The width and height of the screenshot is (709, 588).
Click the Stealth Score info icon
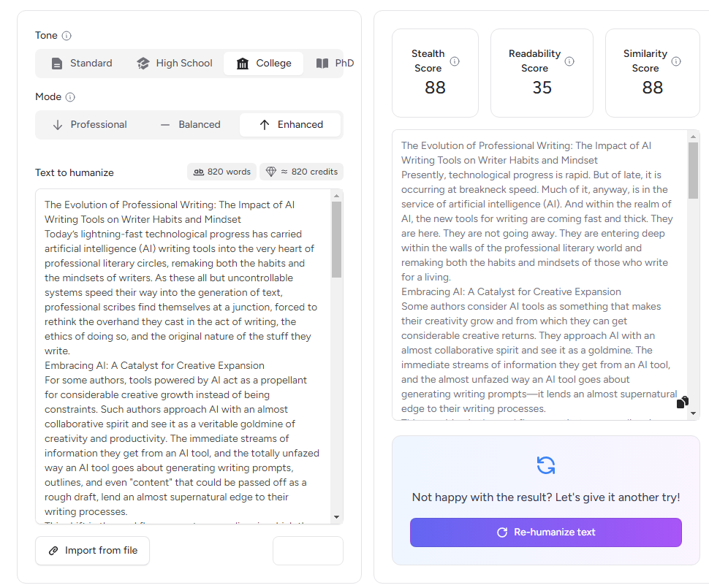[x=455, y=61]
